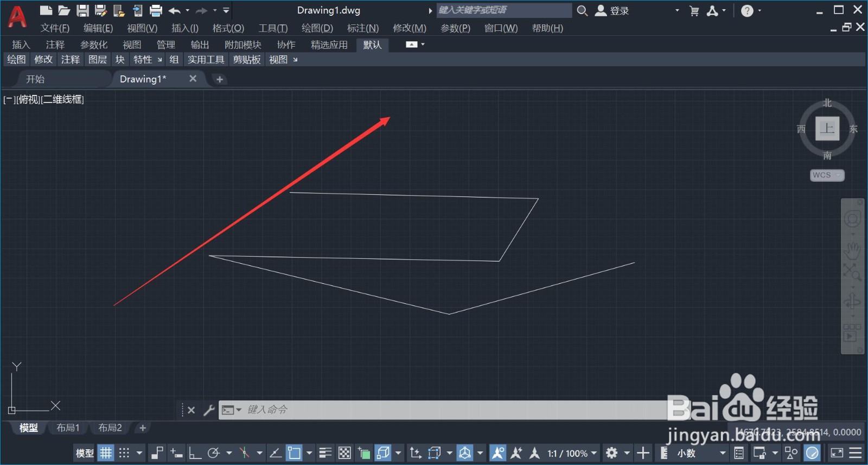Toggle drawing grid display in status bar
Viewport: 868px width, 465px height.
(x=106, y=453)
